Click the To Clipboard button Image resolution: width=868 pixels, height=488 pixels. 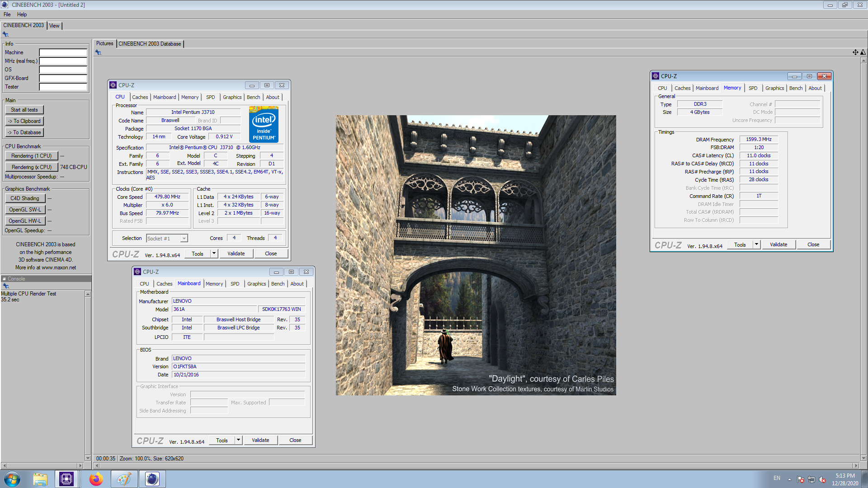coord(24,121)
